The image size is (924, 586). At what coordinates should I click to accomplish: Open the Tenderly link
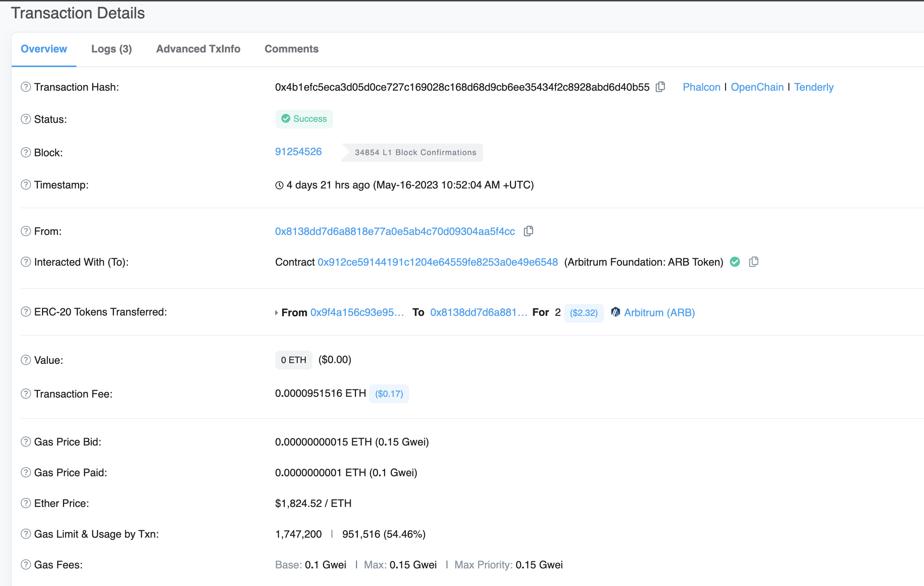tap(813, 87)
